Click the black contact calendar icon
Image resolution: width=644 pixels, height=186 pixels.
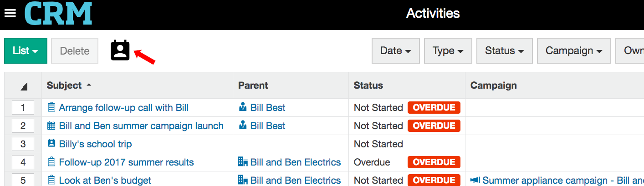(120, 50)
